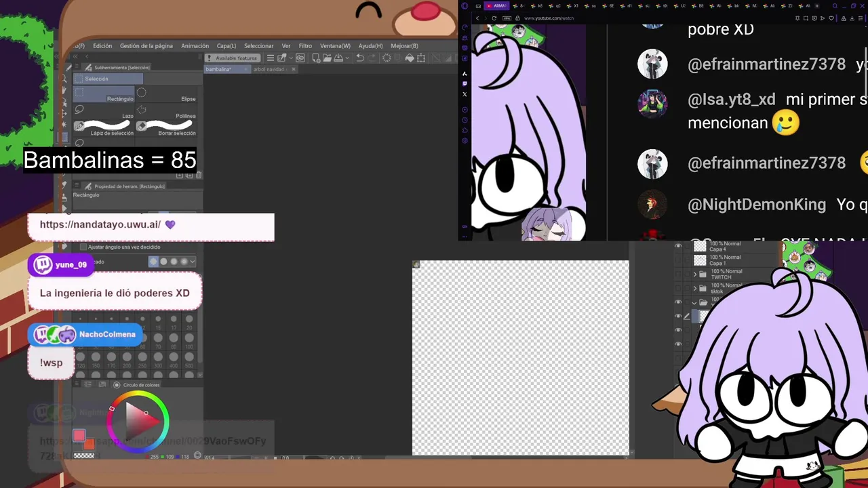Click the Scale/Transform icon in the toolbar

[421, 58]
